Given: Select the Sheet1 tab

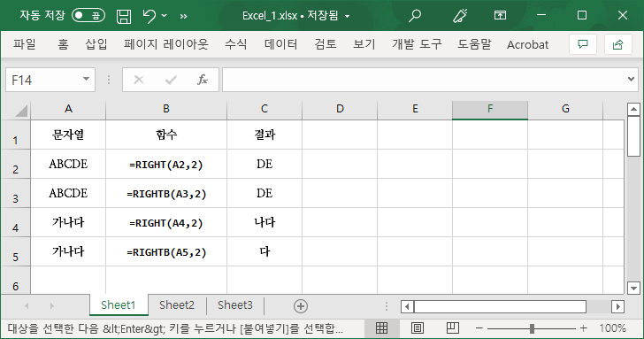Looking at the screenshot, I should [119, 304].
